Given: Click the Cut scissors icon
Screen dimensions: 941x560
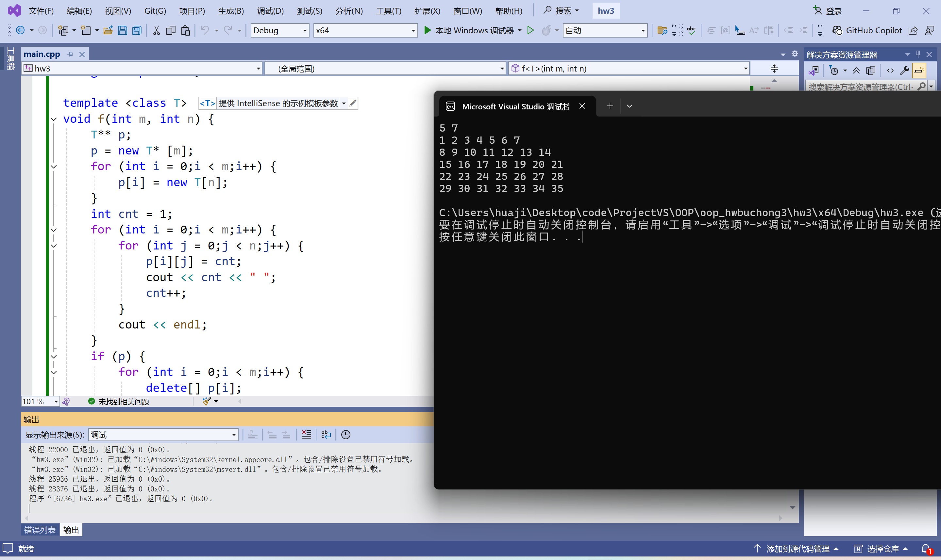Looking at the screenshot, I should click(x=156, y=31).
